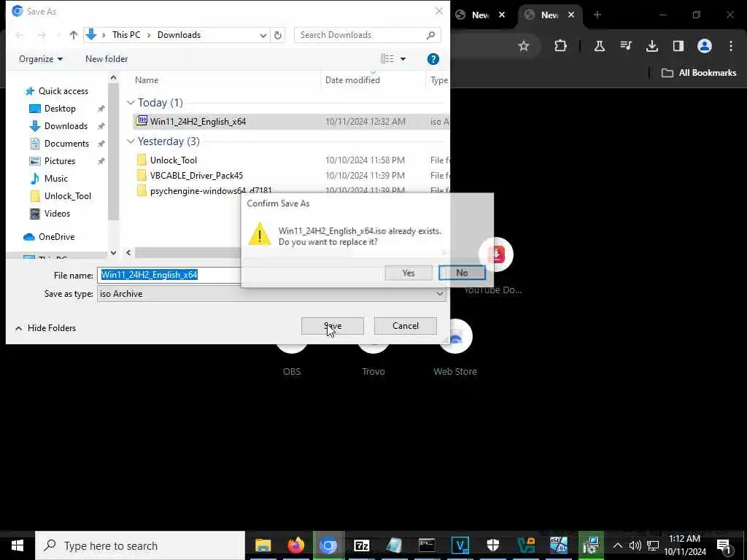Screen dimensions: 747x560
Task: Open OneDrive in the navigation pane
Action: tap(56, 237)
